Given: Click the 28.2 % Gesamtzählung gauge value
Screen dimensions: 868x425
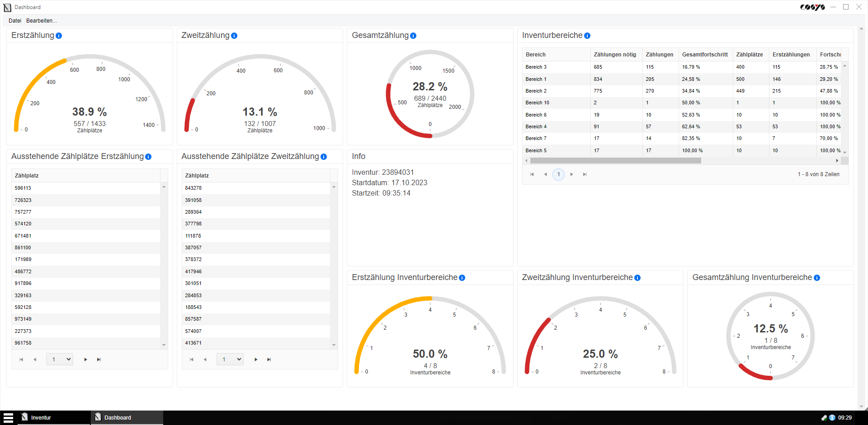Looking at the screenshot, I should (430, 87).
